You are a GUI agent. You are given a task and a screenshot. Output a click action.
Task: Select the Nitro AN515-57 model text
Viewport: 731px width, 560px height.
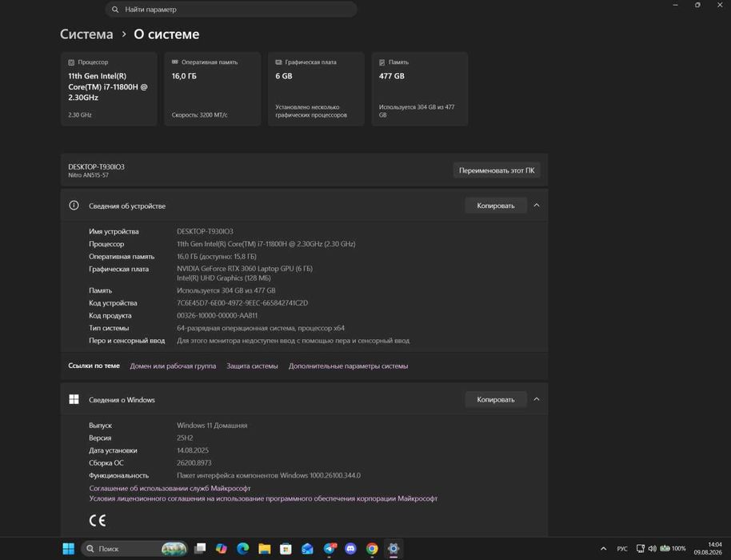88,175
